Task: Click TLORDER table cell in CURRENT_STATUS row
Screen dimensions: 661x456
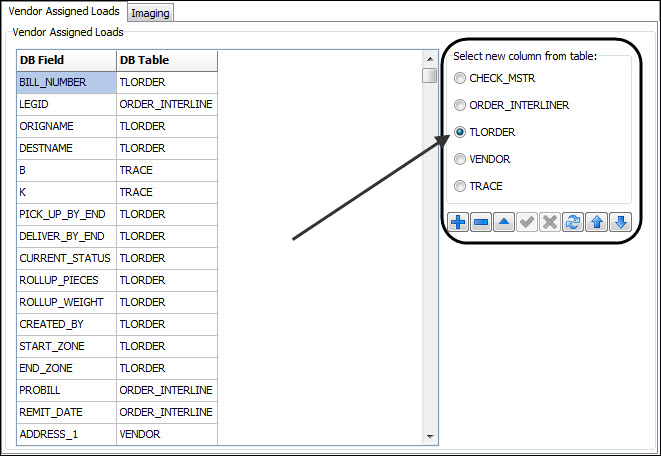Action: 167,258
